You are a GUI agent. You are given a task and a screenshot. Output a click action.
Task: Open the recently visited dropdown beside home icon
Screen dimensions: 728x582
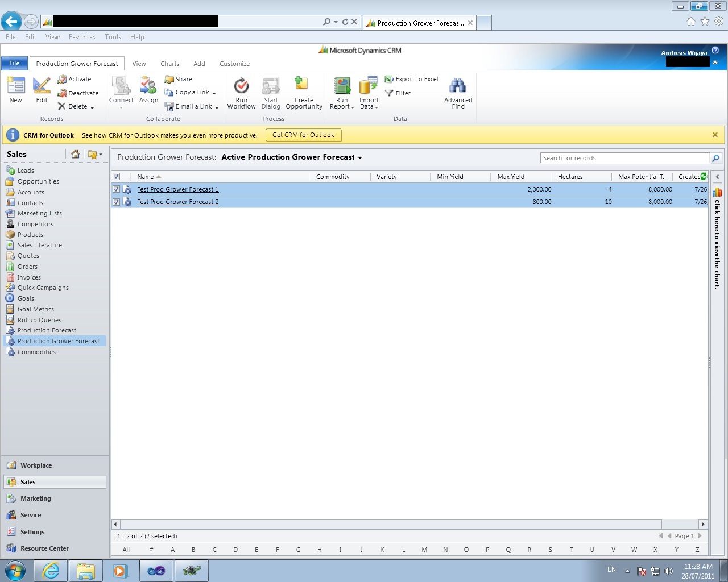tap(101, 154)
